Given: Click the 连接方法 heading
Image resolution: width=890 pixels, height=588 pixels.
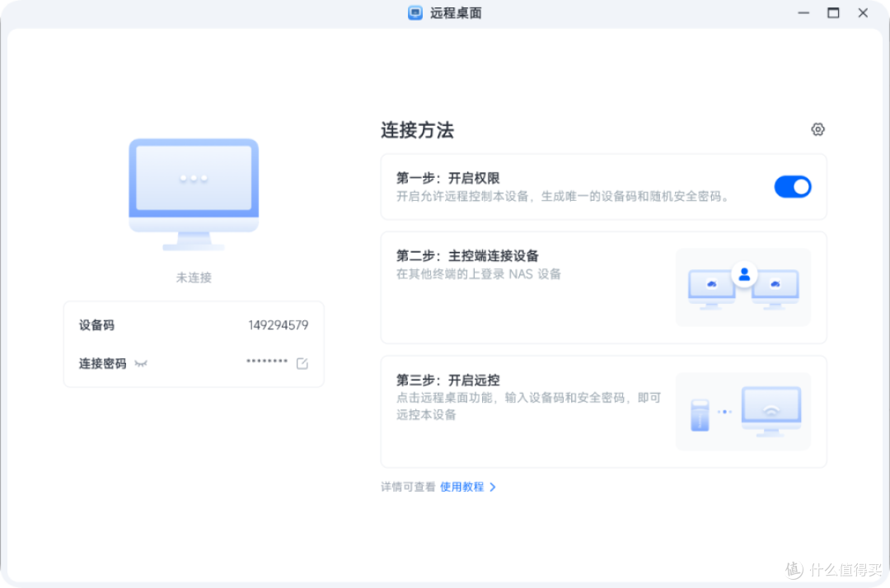Looking at the screenshot, I should (x=417, y=130).
